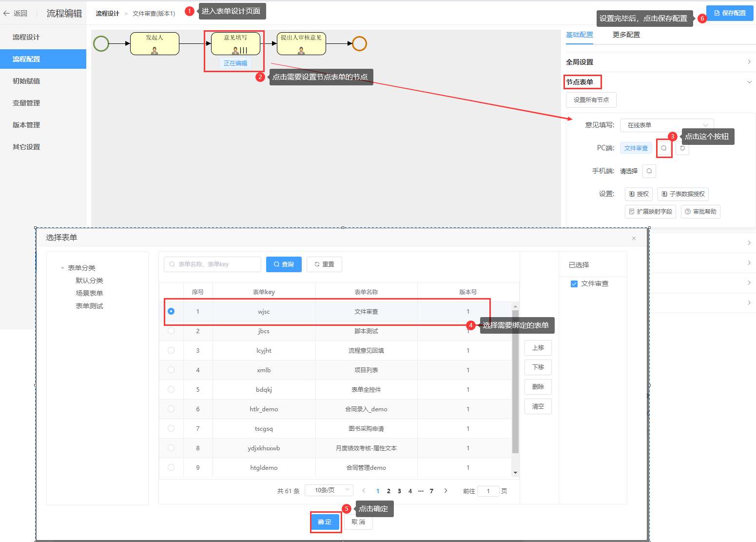756x542 pixels.
Task: Open 初始赋值 in left sidebar
Action: point(43,81)
